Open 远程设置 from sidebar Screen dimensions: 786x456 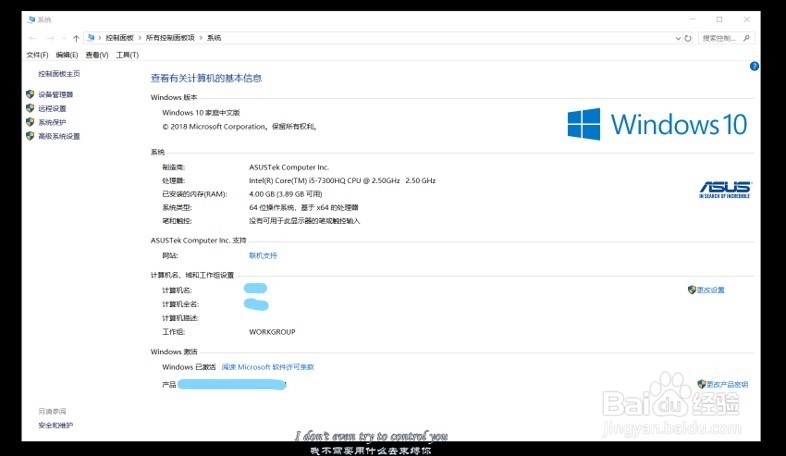(52, 108)
